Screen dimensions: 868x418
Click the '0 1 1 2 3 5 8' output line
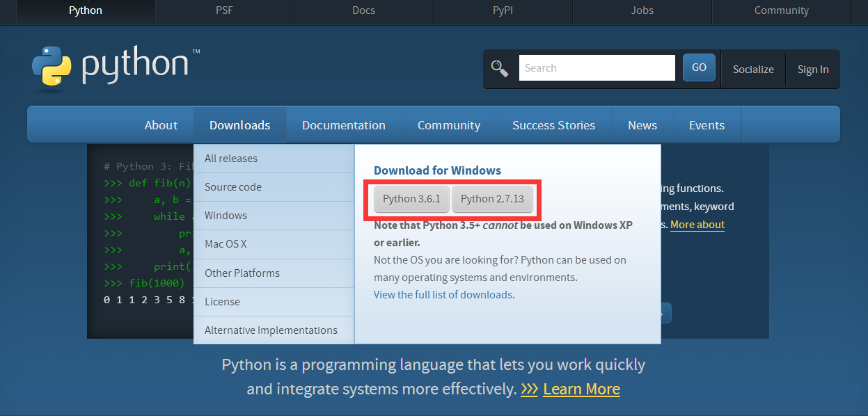tap(148, 300)
